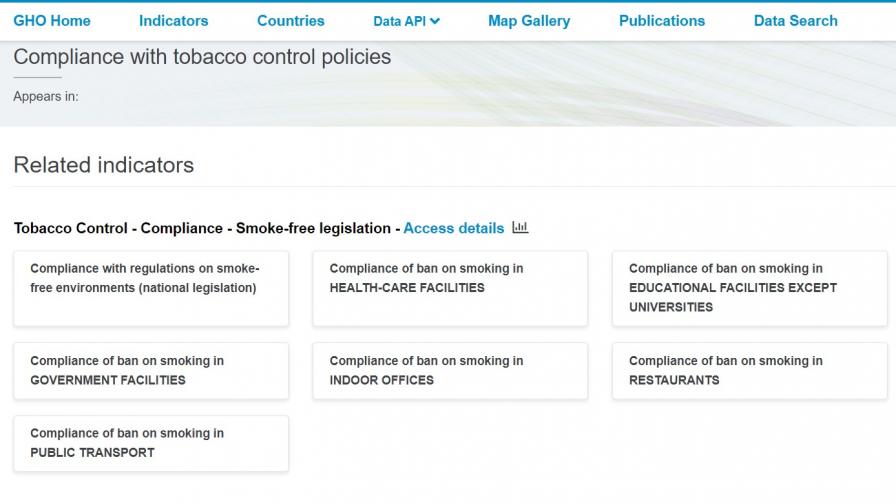
Task: View the RESTAURANTS smoking ban indicator
Action: pos(749,371)
